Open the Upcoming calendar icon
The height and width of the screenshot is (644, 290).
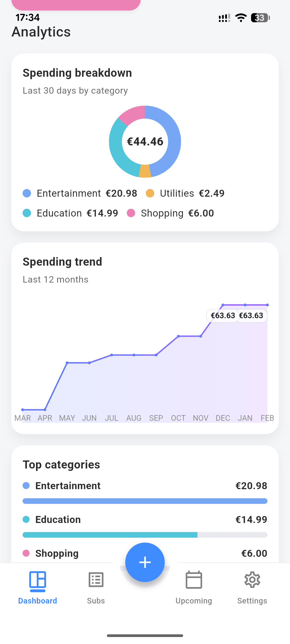[x=194, y=580]
